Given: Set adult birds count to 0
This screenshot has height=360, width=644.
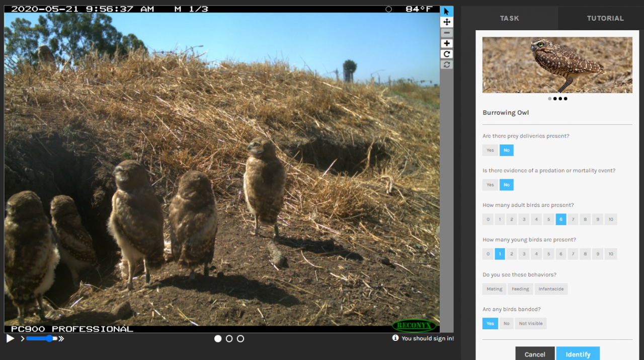Looking at the screenshot, I should click(488, 219).
